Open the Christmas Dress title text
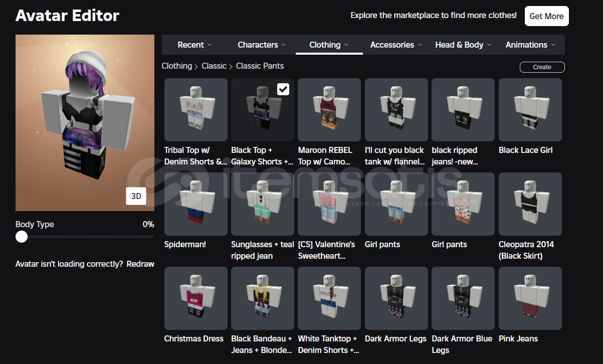The height and width of the screenshot is (364, 603). click(x=194, y=338)
